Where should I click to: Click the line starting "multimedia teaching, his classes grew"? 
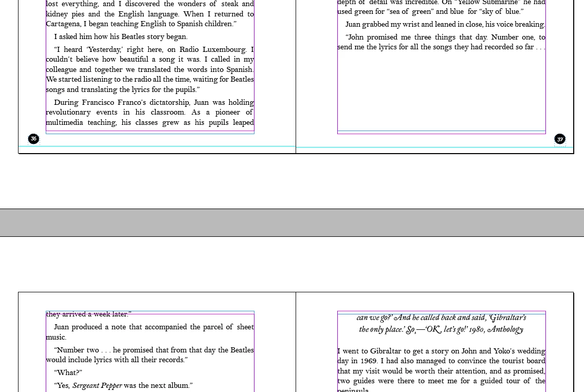[150, 122]
